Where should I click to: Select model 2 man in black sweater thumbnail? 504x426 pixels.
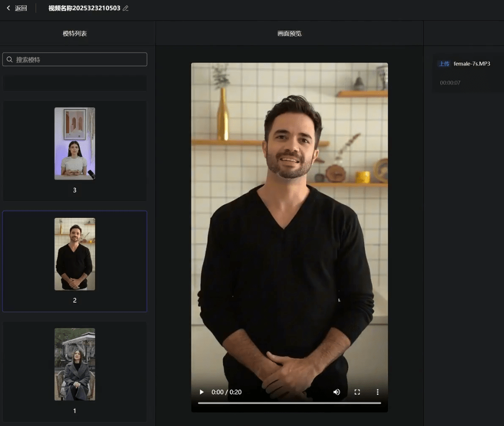74,254
